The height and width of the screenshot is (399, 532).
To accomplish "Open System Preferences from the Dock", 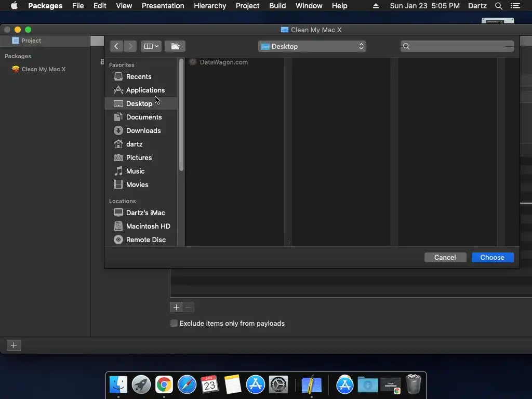I will pyautogui.click(x=278, y=385).
